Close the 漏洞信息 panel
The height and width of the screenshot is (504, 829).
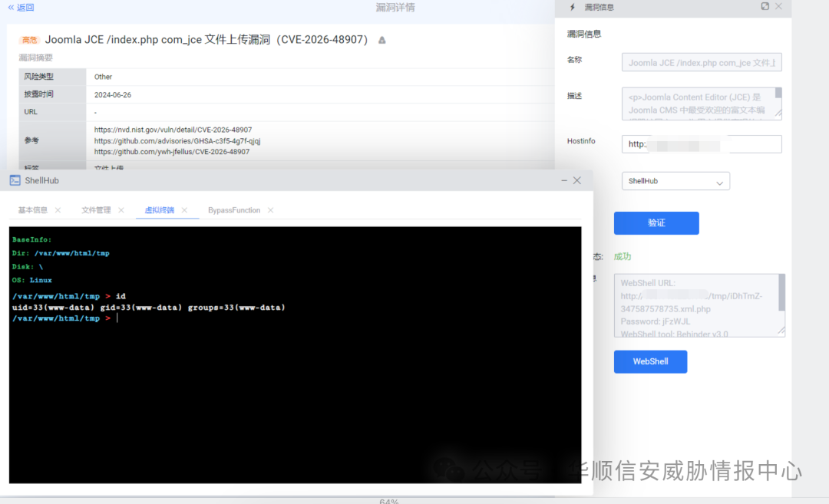point(779,6)
